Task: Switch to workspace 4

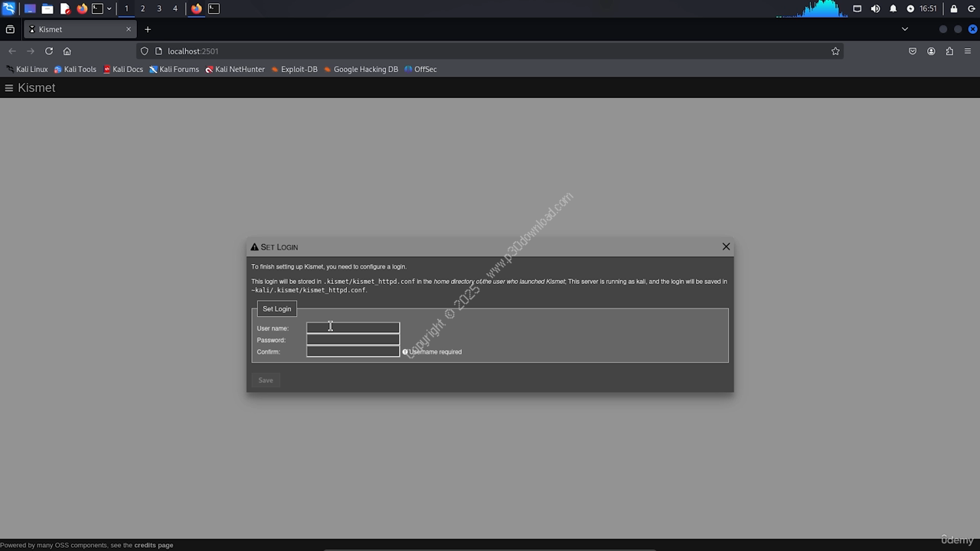Action: [x=175, y=8]
